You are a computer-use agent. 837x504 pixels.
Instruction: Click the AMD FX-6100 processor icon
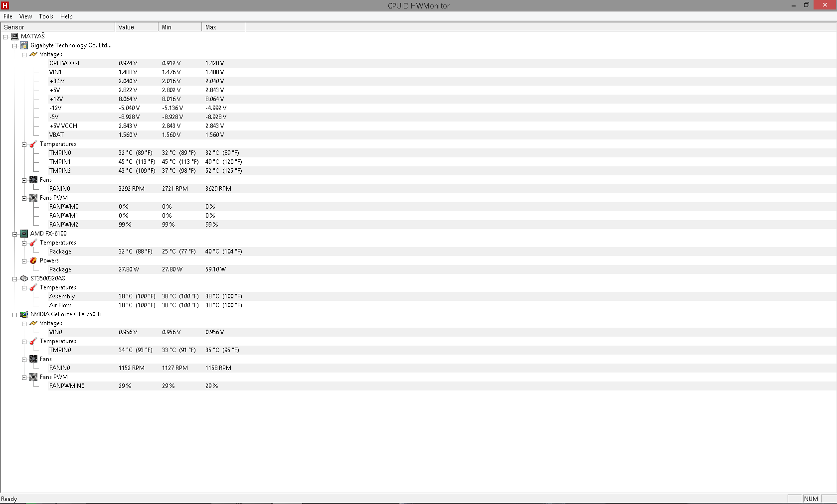[24, 234]
